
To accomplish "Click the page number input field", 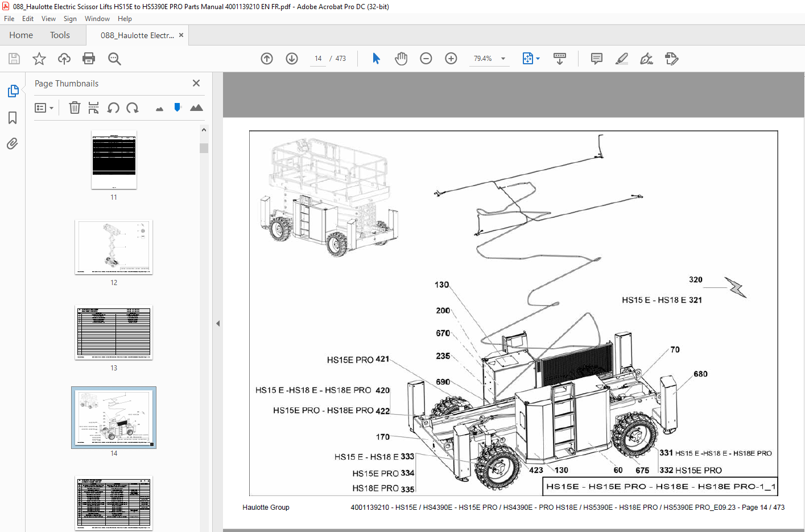I will 318,59.
